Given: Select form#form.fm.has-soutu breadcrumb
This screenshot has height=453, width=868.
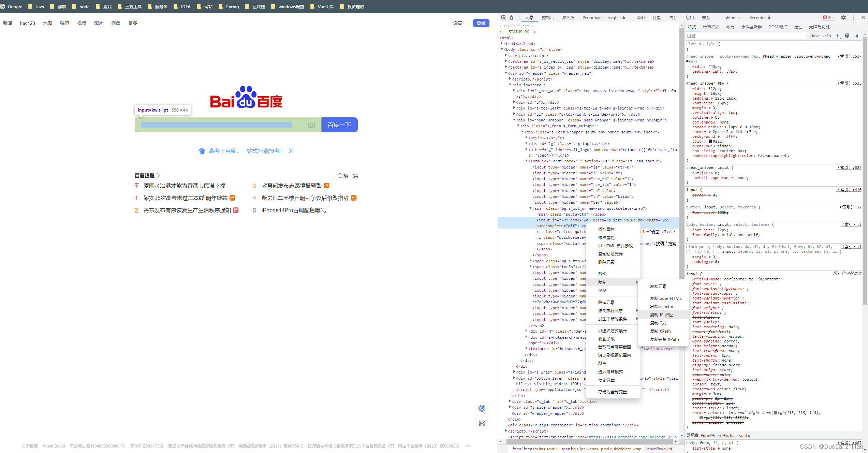Looking at the screenshot, I should tap(534, 449).
